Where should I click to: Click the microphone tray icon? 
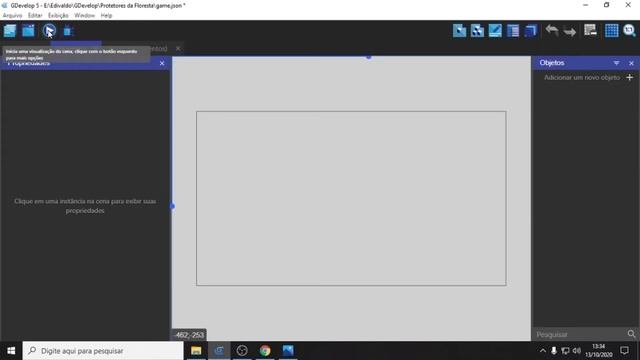tap(554, 351)
